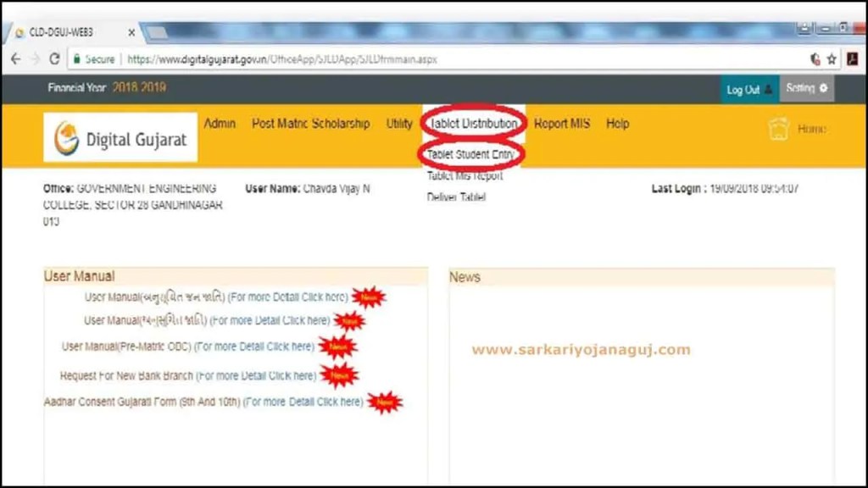The height and width of the screenshot is (488, 868).
Task: Minimize the browser window
Action: click(x=826, y=28)
